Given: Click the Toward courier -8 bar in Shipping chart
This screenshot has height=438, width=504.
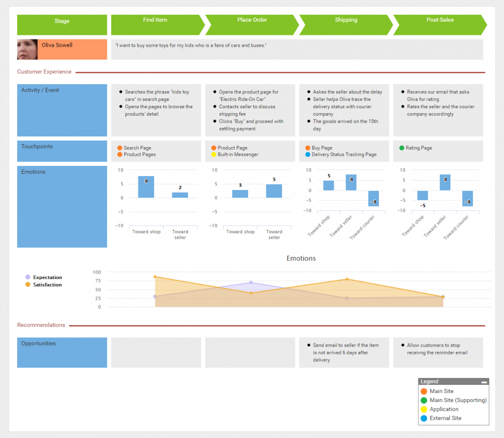Looking at the screenshot, I should point(373,198).
